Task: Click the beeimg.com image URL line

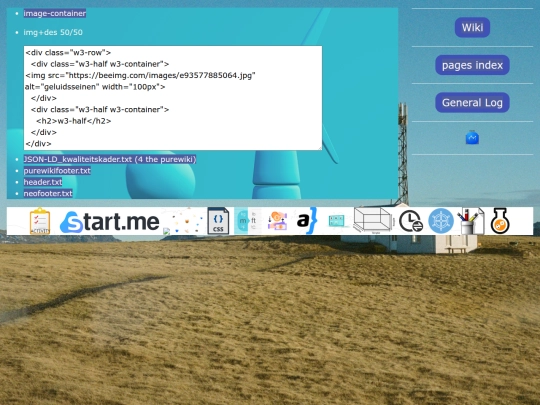Action: point(140,75)
